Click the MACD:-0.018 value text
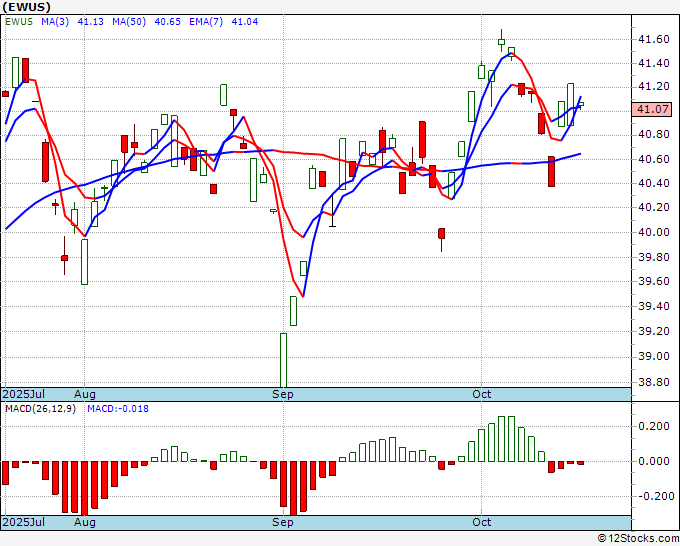 click(x=118, y=409)
